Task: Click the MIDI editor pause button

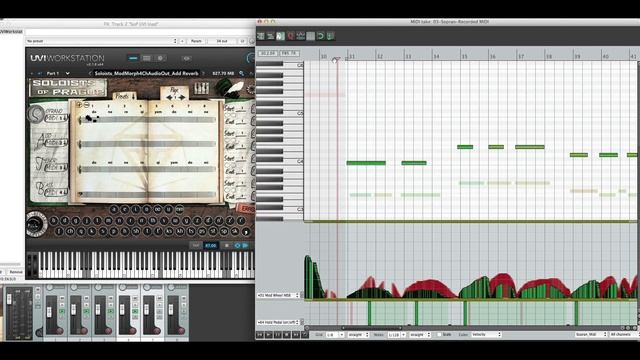Action: click(x=278, y=335)
